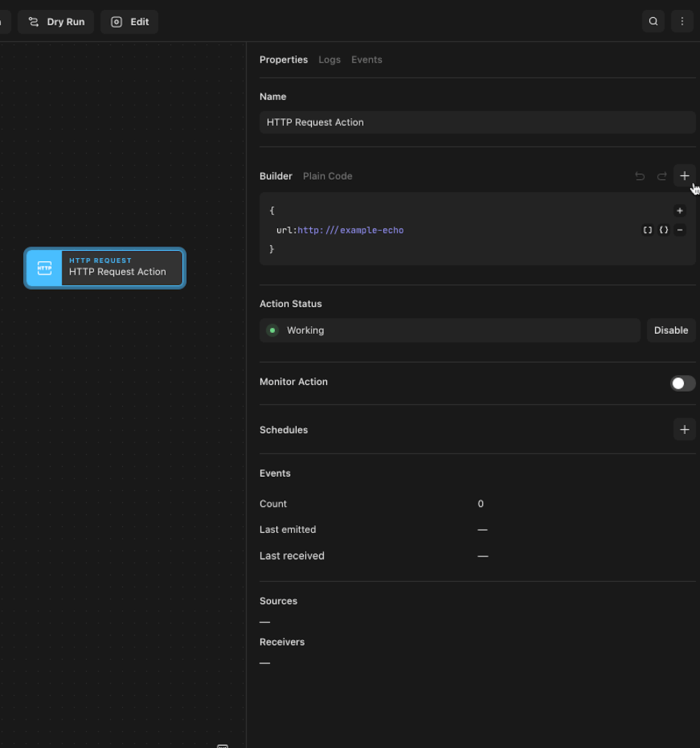Viewport: 700px width, 748px height.
Task: Click the Dry Run button
Action: click(x=56, y=22)
